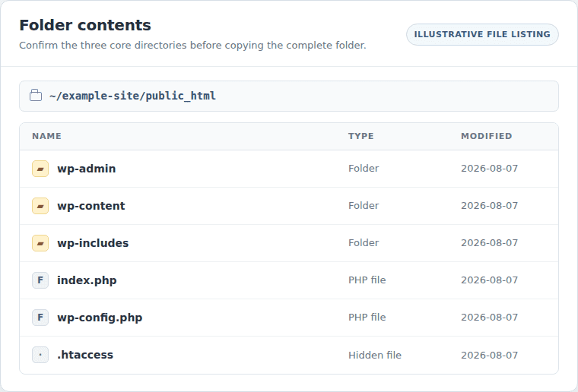This screenshot has width=578, height=392.
Task: Click the modified date of wp-config.php
Action: [x=490, y=318]
